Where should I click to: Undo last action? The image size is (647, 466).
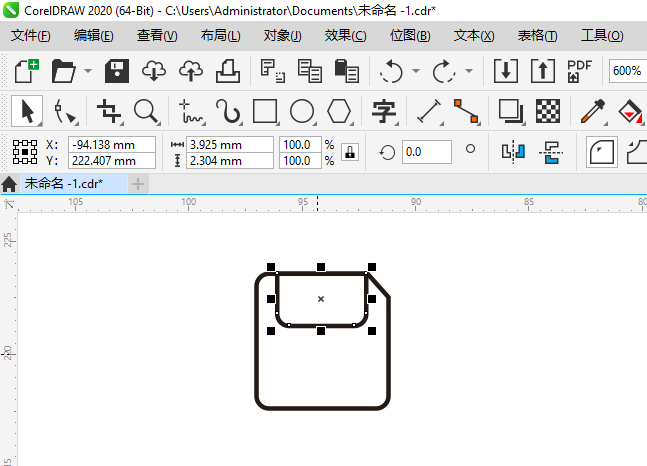coord(391,71)
